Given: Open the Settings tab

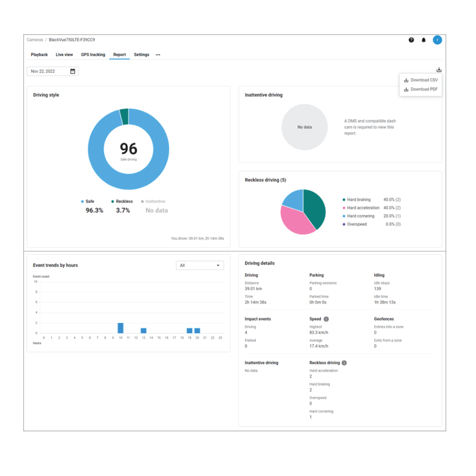Looking at the screenshot, I should (142, 55).
